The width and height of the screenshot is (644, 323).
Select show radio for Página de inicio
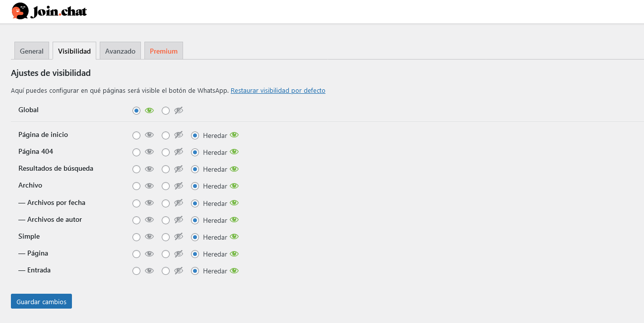pyautogui.click(x=136, y=135)
